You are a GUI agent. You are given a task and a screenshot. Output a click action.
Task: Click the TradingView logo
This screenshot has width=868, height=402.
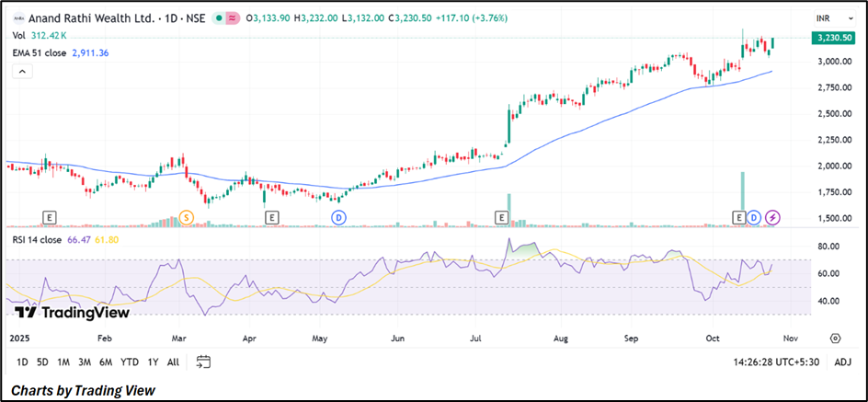click(72, 313)
